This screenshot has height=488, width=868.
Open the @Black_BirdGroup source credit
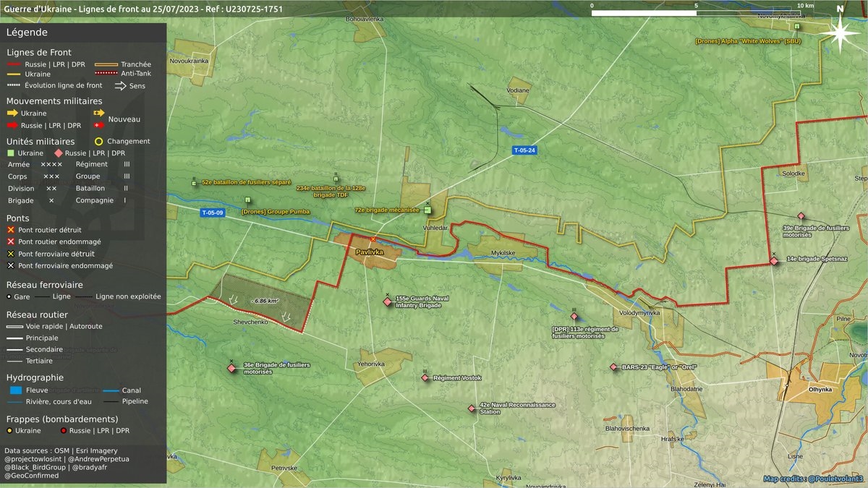35,467
